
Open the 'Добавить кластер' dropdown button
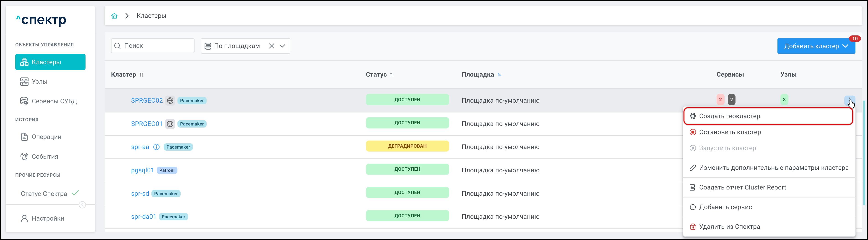[816, 46]
